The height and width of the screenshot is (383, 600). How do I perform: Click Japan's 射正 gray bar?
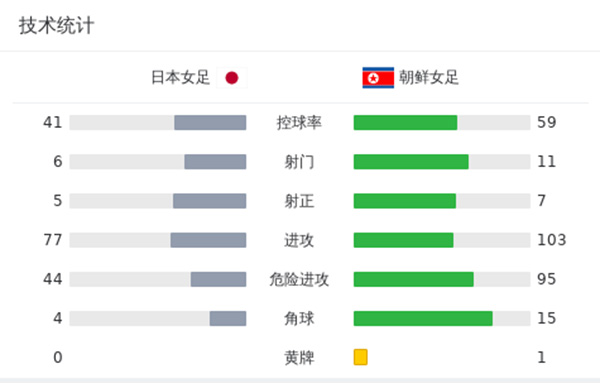[209, 201]
